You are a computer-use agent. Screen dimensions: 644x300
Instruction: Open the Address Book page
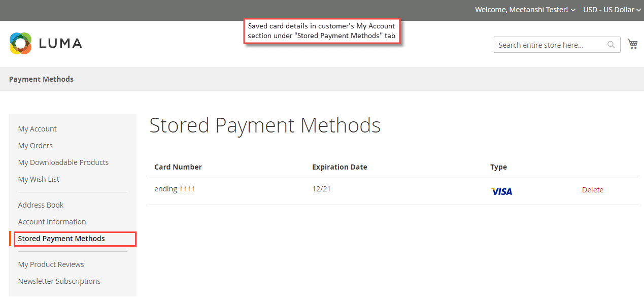(41, 205)
